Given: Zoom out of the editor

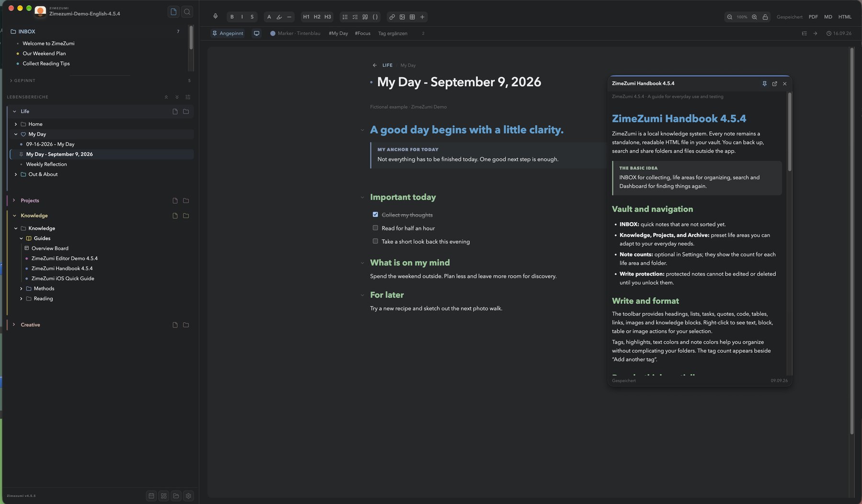Looking at the screenshot, I should 729,17.
